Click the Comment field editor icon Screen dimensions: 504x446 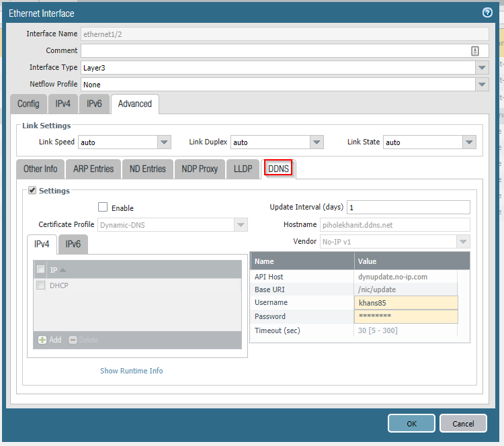point(475,51)
